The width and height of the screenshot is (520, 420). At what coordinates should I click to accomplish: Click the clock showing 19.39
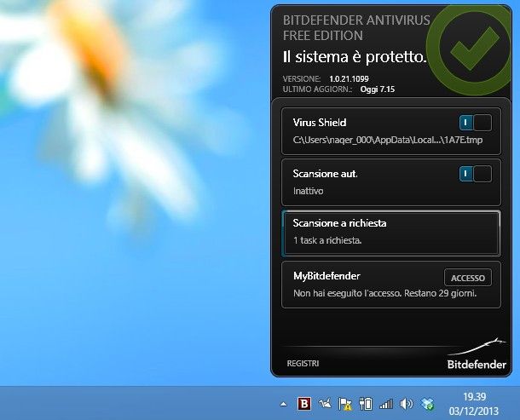click(474, 396)
